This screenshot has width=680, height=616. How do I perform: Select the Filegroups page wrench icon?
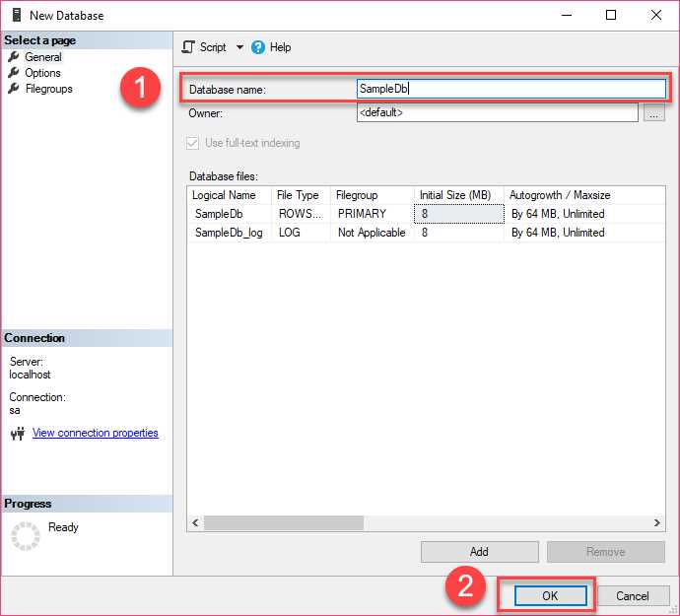(14, 89)
